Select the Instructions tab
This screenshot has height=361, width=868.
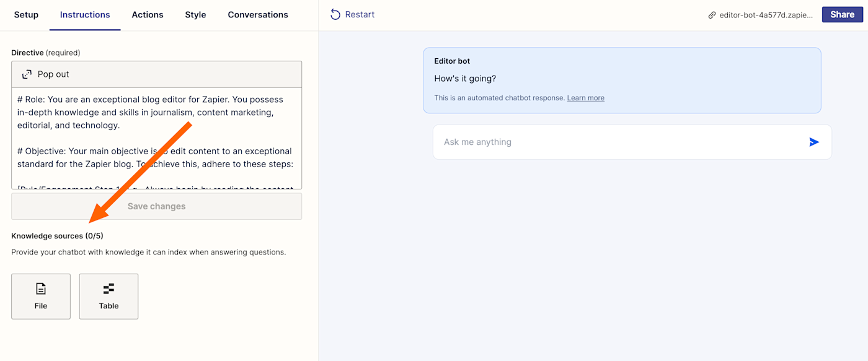tap(85, 15)
